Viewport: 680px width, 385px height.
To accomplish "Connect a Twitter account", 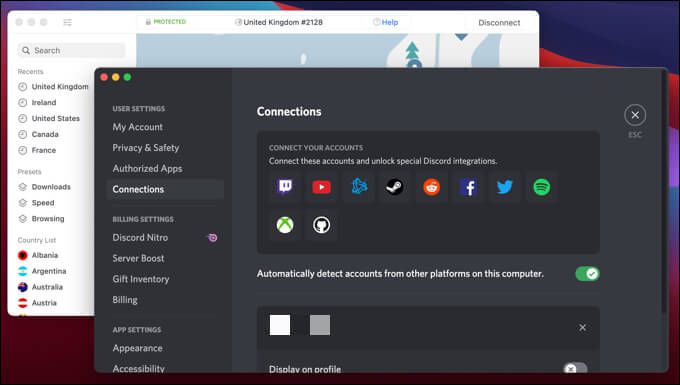I will [505, 187].
